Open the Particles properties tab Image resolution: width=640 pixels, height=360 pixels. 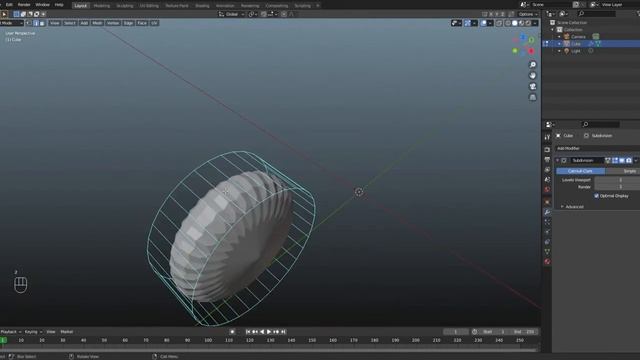click(547, 222)
